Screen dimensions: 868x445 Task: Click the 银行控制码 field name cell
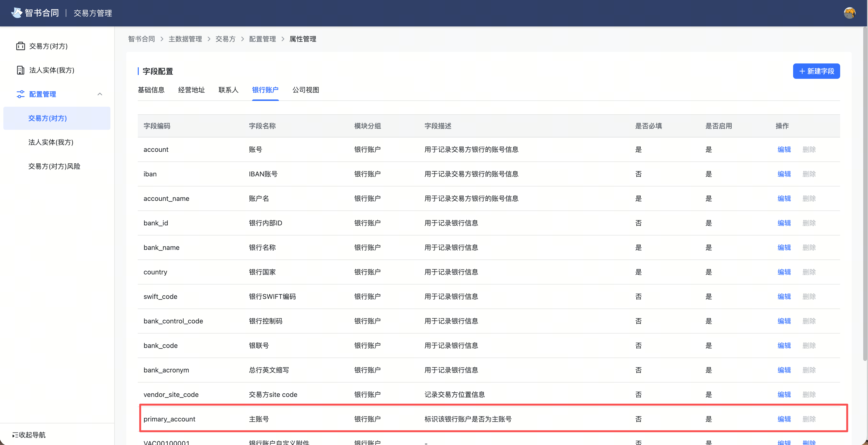(x=265, y=321)
